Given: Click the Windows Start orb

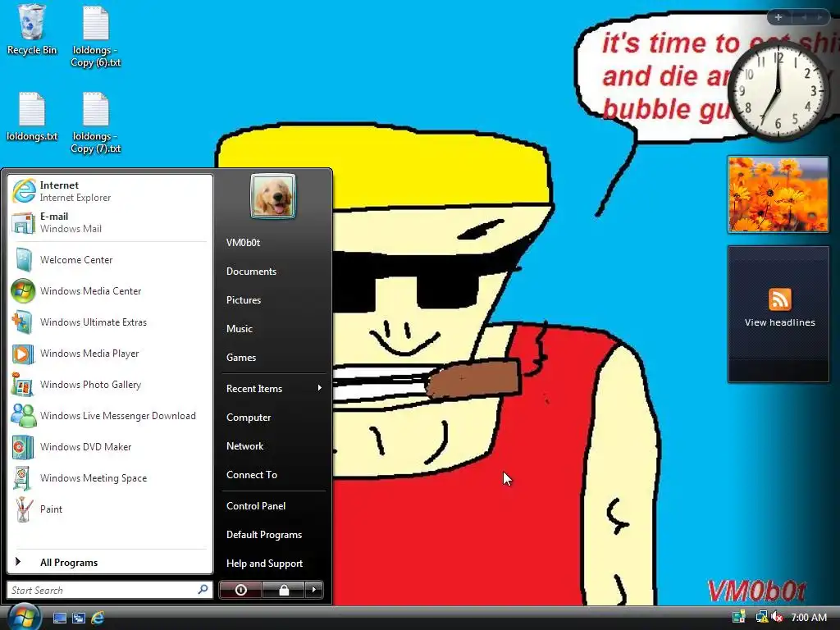Looking at the screenshot, I should (24, 616).
